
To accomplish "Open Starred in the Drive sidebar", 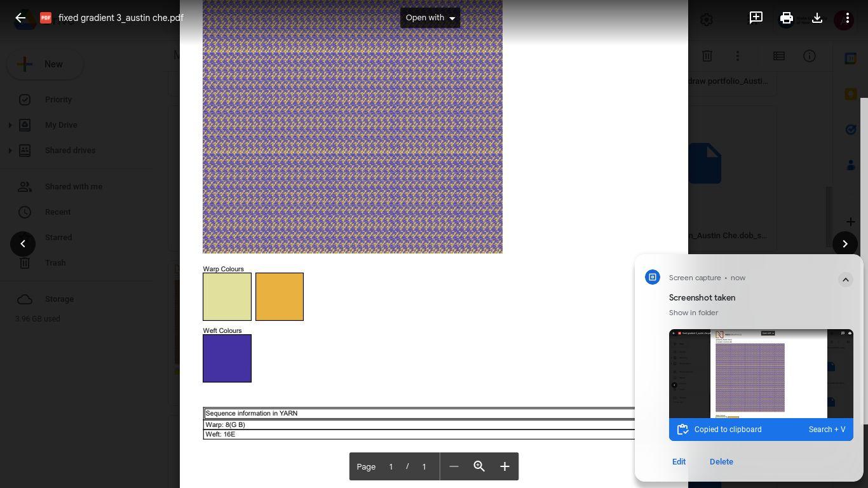I will tap(58, 238).
